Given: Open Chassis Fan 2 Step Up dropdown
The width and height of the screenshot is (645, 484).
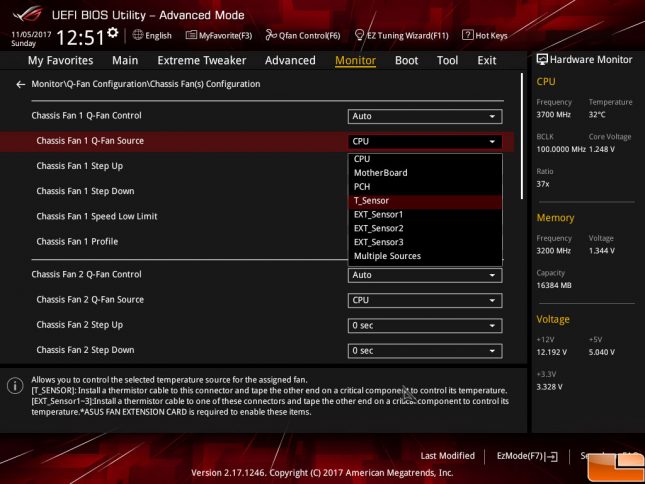Looking at the screenshot, I should (425, 326).
